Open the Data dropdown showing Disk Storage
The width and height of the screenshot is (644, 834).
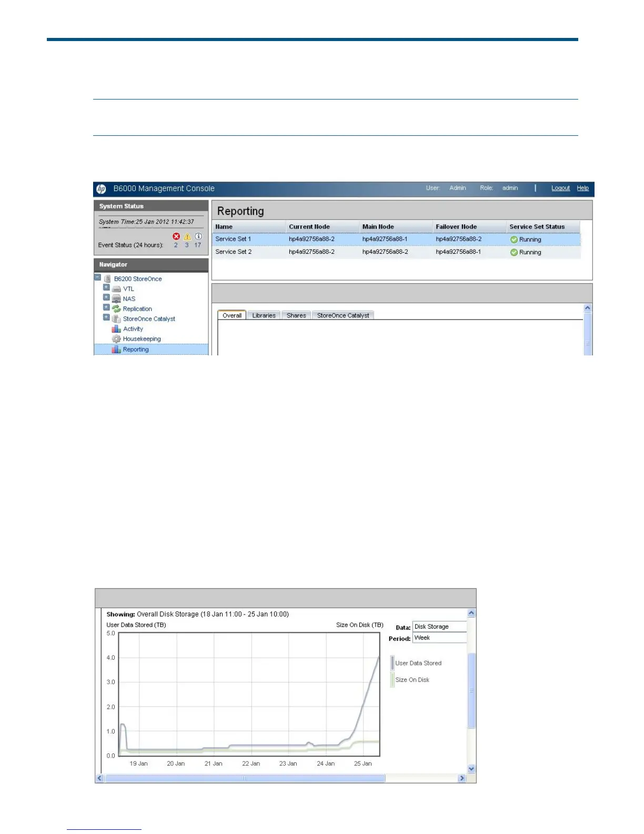click(x=440, y=627)
